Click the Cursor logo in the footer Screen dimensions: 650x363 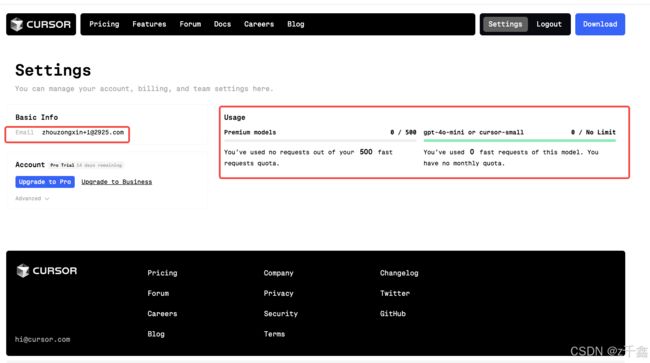[x=46, y=271]
